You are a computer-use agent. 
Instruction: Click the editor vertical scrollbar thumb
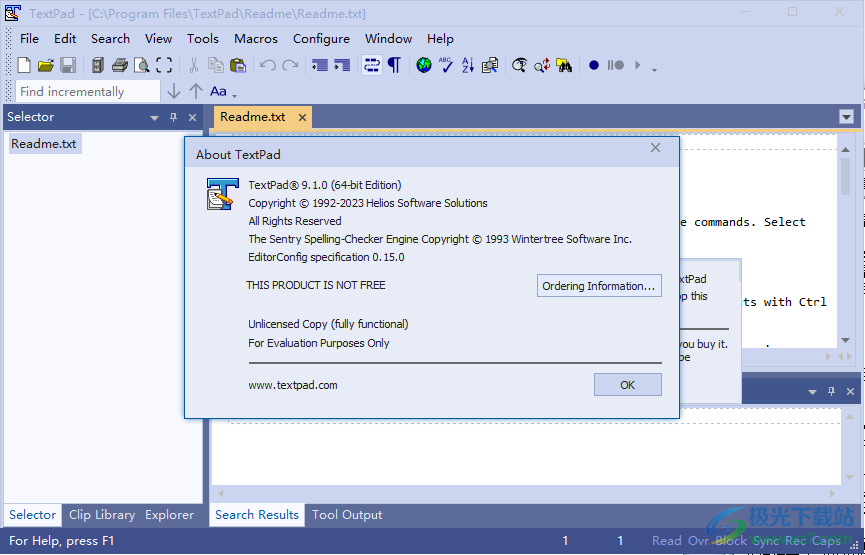[x=846, y=177]
